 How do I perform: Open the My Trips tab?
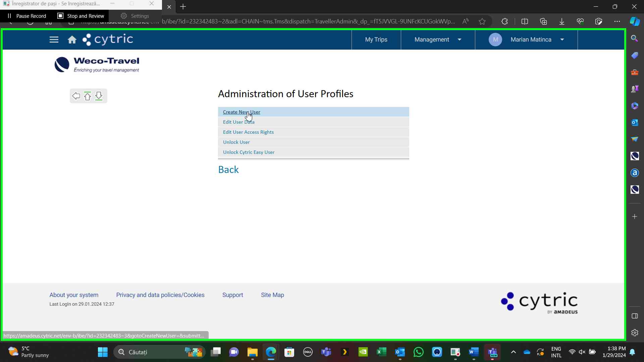(x=376, y=40)
